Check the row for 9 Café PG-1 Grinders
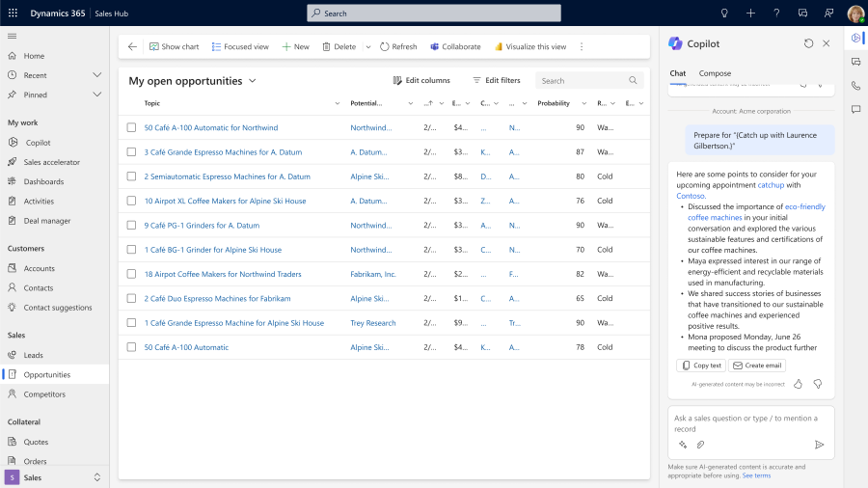 [132, 226]
